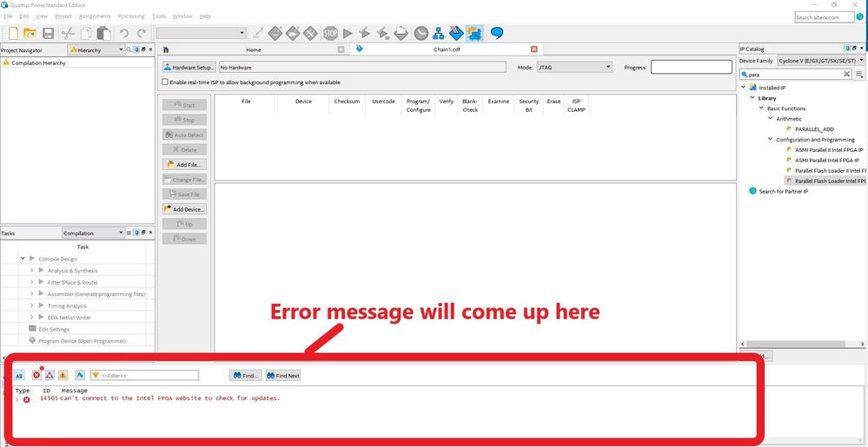
Task: Click the Undo arrow icon
Action: coord(124,33)
